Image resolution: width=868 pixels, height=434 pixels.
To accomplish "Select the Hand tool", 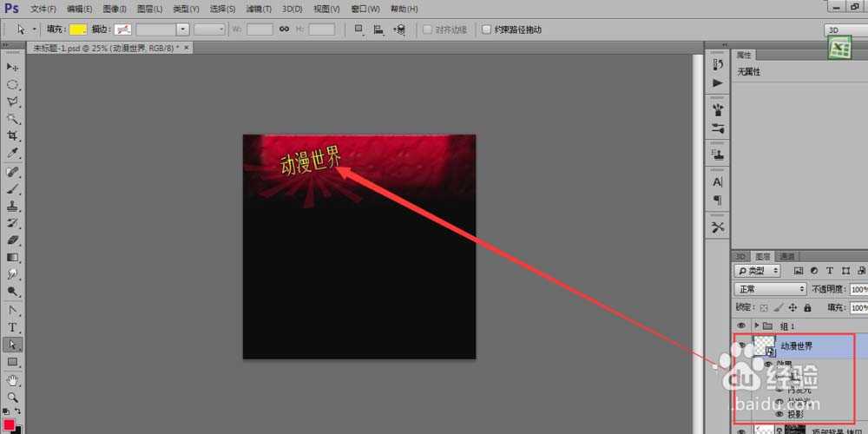I will (13, 380).
